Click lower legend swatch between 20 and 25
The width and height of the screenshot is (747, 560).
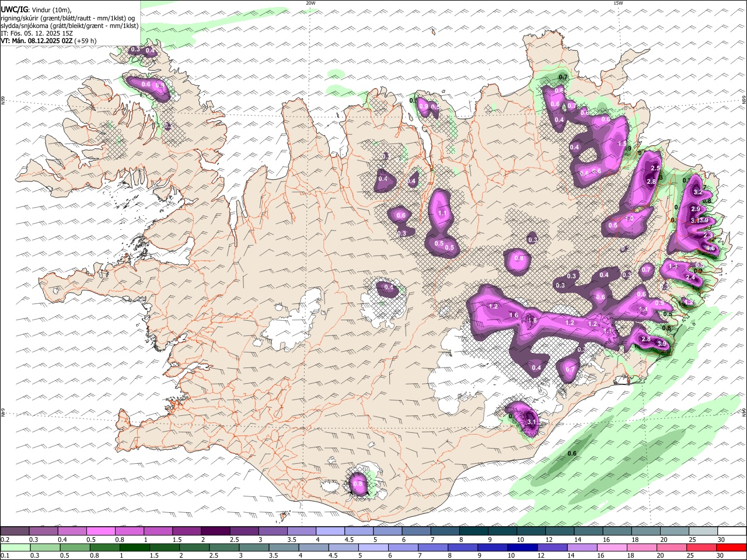(671, 547)
